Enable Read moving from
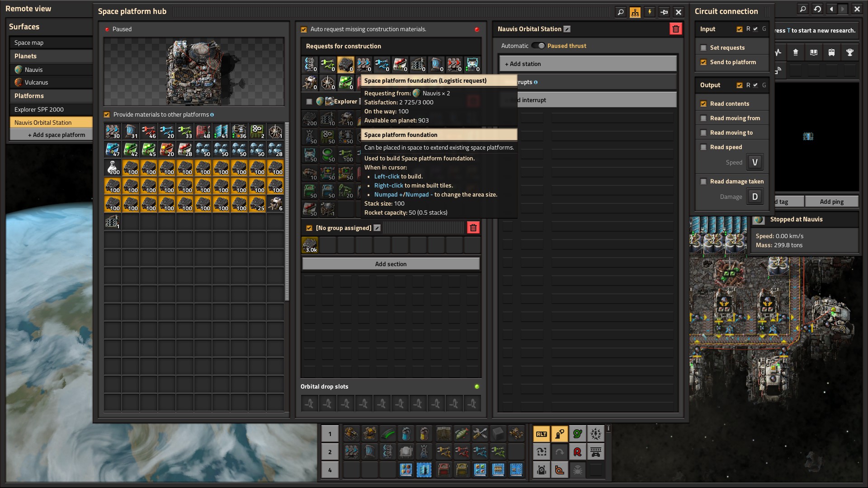Screen dimensions: 868x488 (x=703, y=118)
